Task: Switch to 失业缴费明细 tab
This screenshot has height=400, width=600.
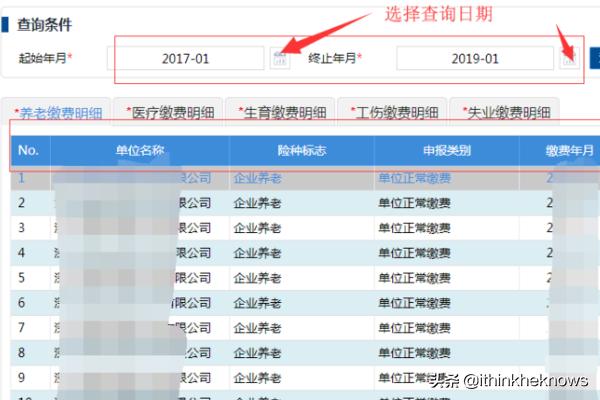Action: [505, 112]
